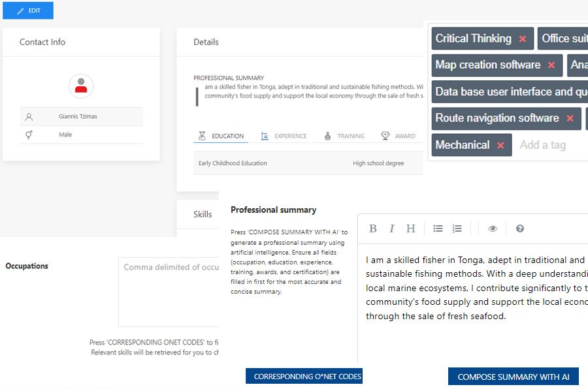Focus the Occupations comma-delimited text field
The height and width of the screenshot is (389, 588).
[169, 291]
